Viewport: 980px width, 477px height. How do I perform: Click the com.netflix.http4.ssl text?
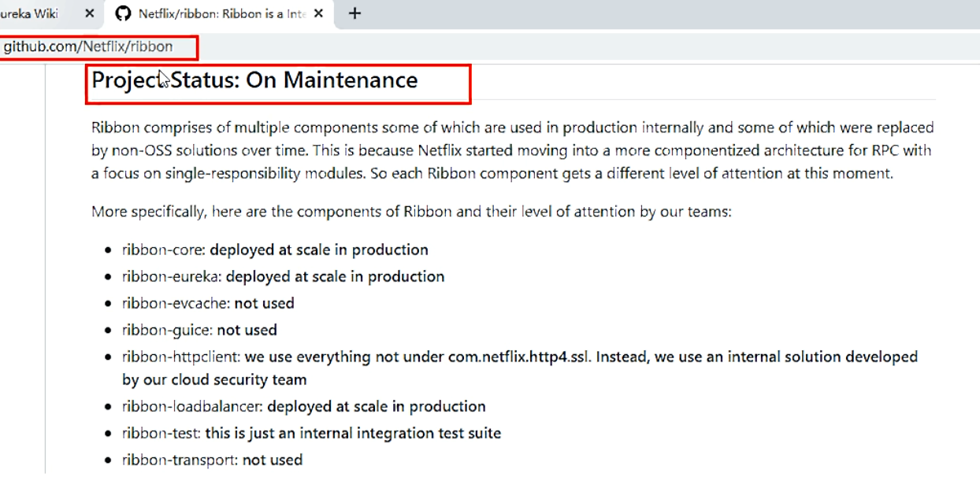[520, 357]
